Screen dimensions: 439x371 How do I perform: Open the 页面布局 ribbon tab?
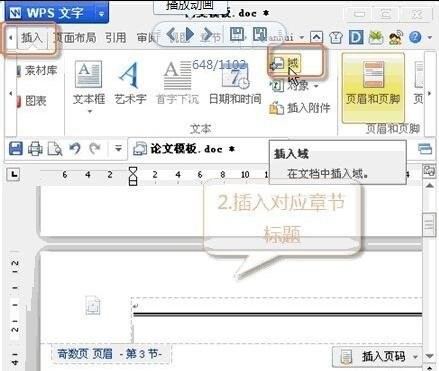point(75,38)
